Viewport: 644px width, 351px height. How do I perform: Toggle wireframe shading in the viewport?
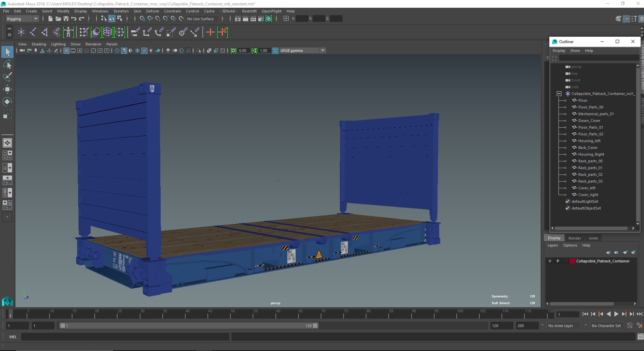click(117, 51)
